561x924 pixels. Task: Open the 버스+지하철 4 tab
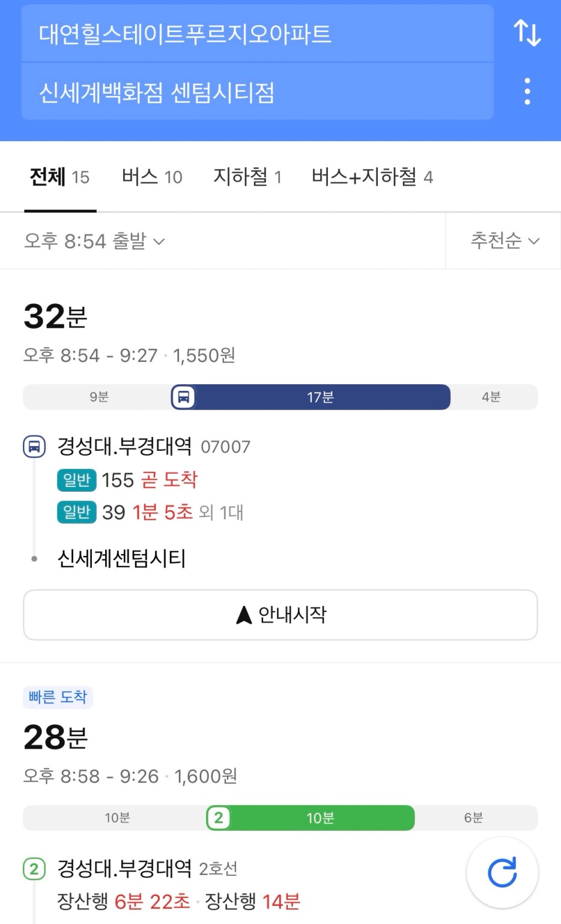click(x=372, y=177)
